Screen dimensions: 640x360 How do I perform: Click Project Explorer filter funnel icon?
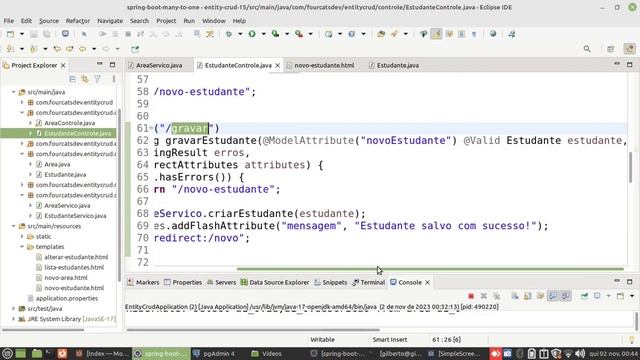click(x=98, y=79)
